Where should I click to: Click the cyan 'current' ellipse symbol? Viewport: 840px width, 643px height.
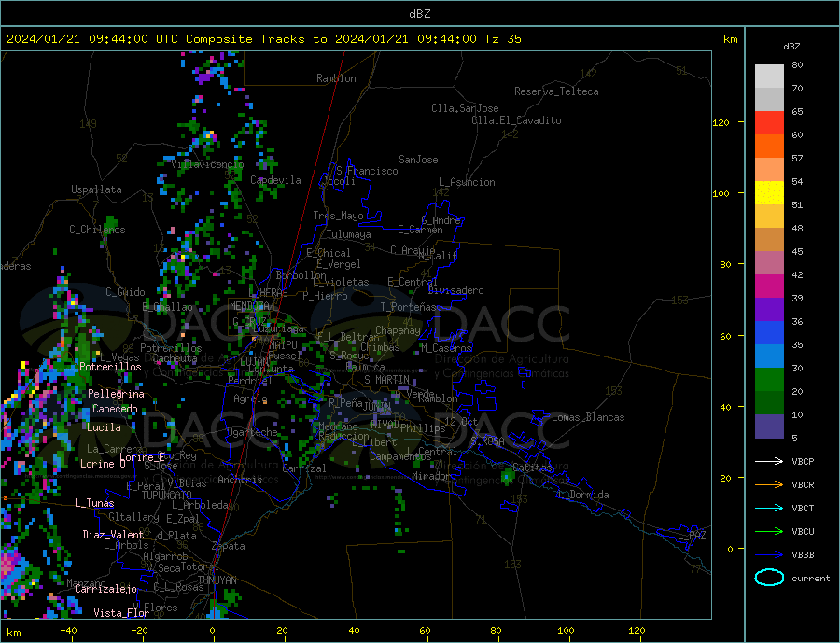pos(769,578)
